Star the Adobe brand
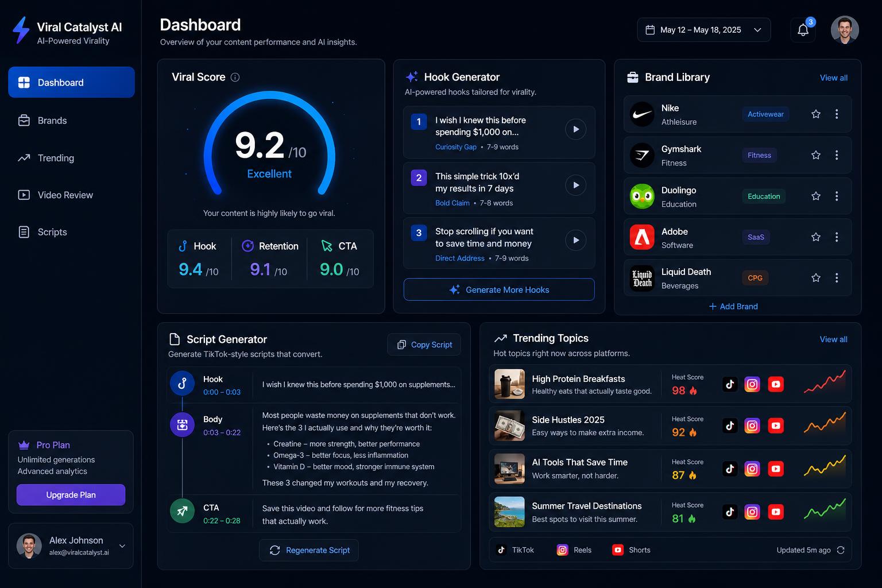The height and width of the screenshot is (588, 882). (815, 237)
